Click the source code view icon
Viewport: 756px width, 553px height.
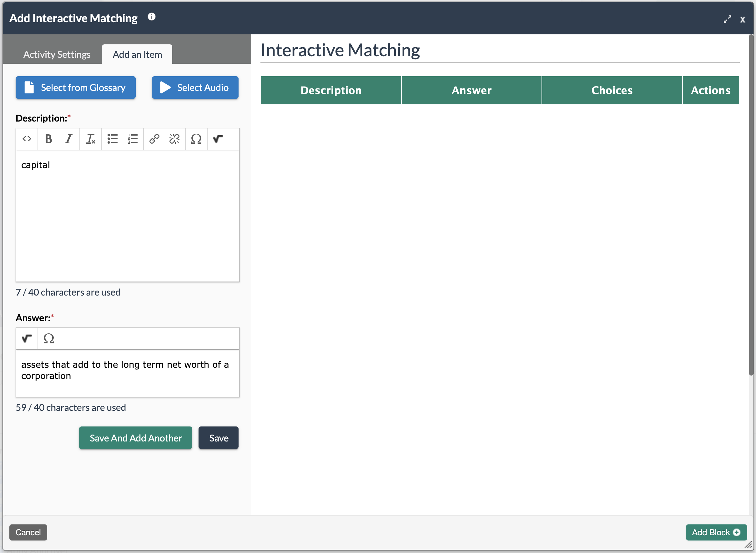[27, 139]
